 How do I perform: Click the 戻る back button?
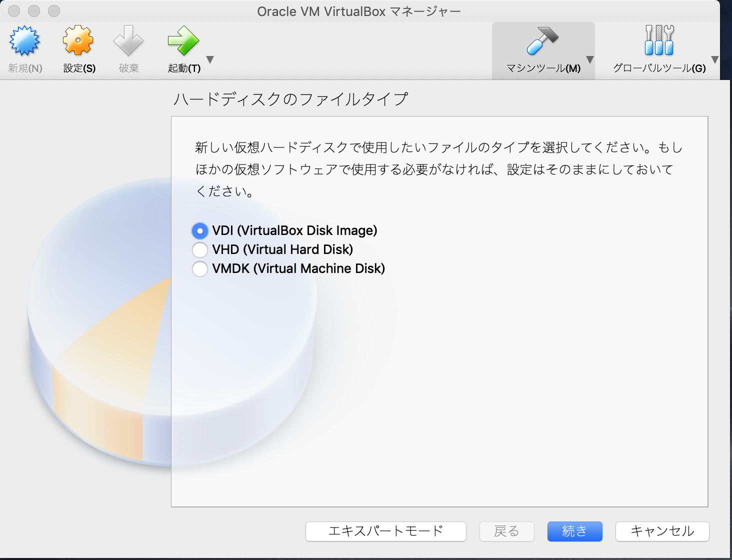click(507, 531)
